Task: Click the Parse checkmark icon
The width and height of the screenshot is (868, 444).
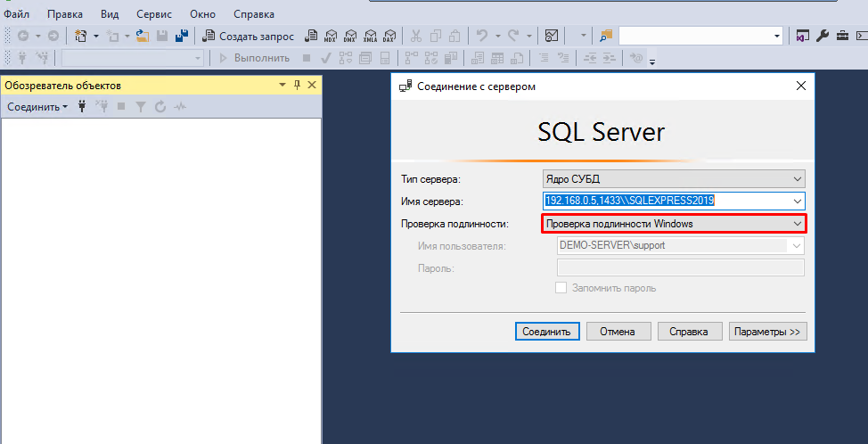Action: [x=326, y=58]
